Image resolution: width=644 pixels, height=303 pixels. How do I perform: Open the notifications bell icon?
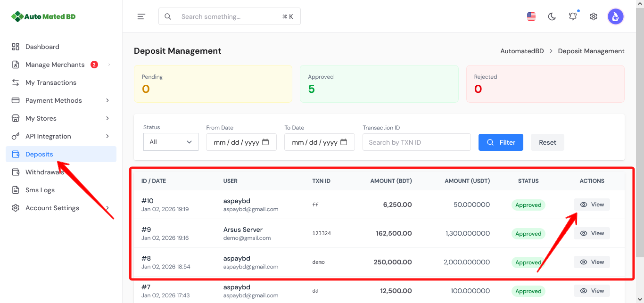(573, 16)
